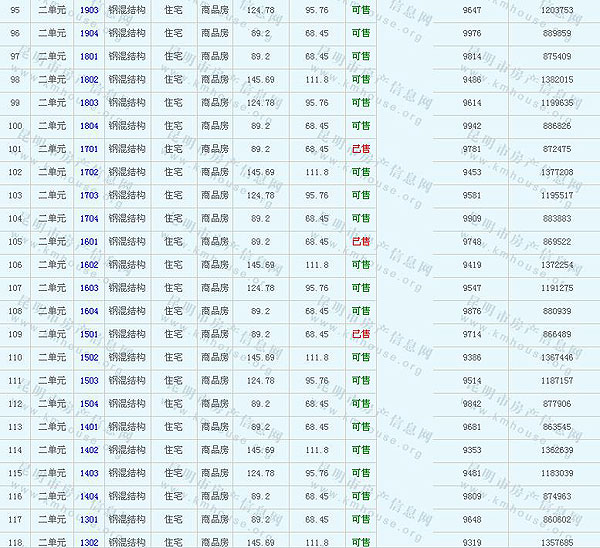The image size is (600, 548).
Task: Open room 1602 link
Action: pyautogui.click(x=88, y=265)
